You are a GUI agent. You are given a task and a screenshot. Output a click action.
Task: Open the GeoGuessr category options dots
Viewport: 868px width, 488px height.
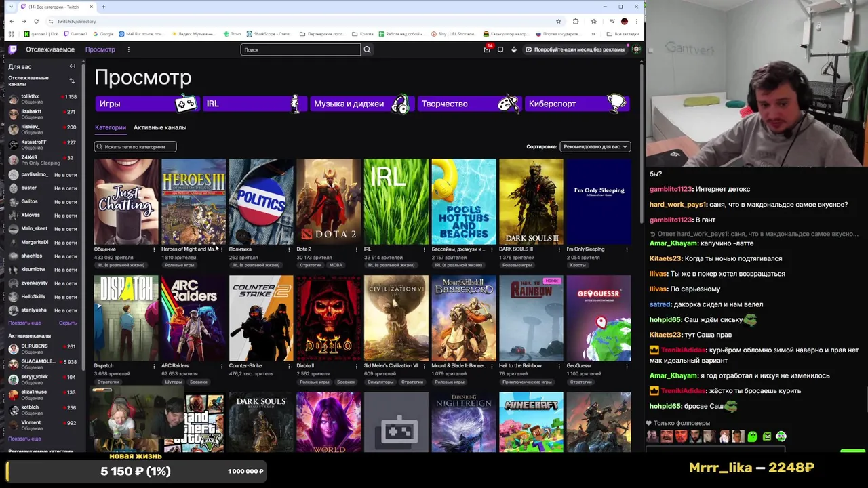click(x=627, y=366)
